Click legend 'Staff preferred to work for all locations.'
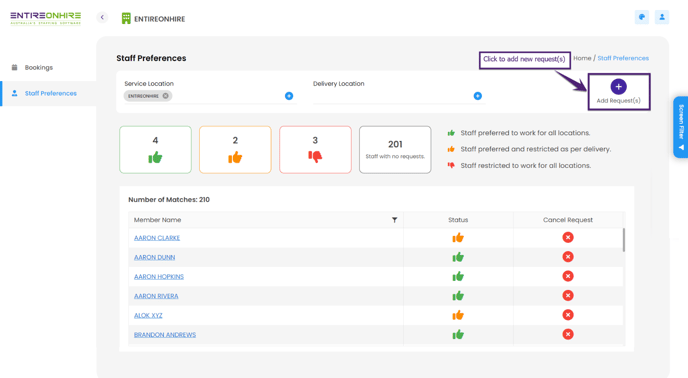This screenshot has width=688, height=378. 525,133
